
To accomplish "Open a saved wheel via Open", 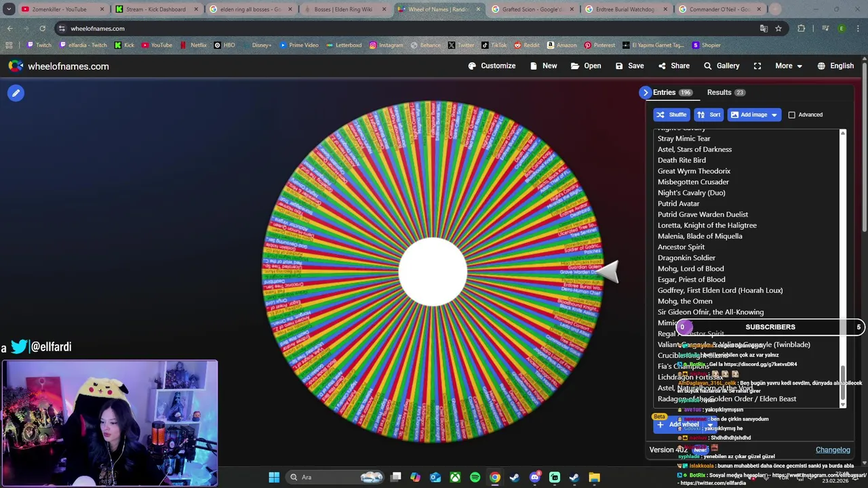I will click(586, 66).
